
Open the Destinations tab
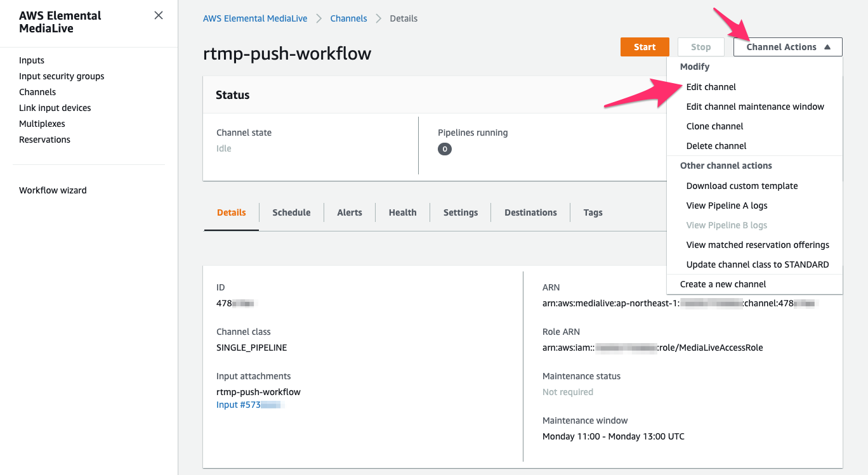530,212
